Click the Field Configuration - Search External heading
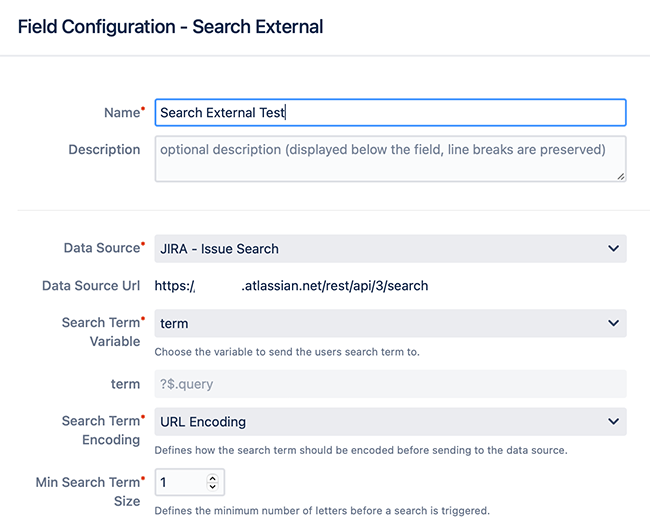Viewport: 650px width, 520px height. 171,27
